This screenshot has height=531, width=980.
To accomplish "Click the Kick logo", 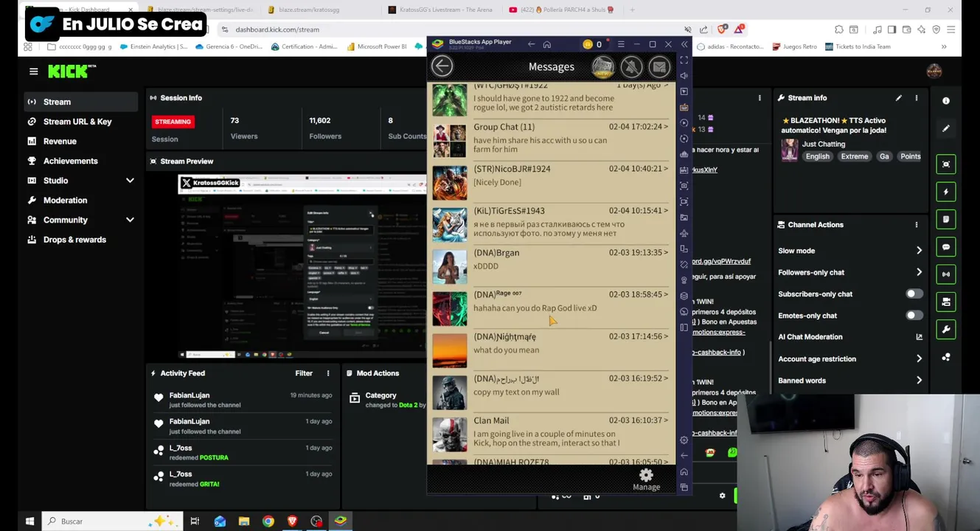I will (x=72, y=72).
